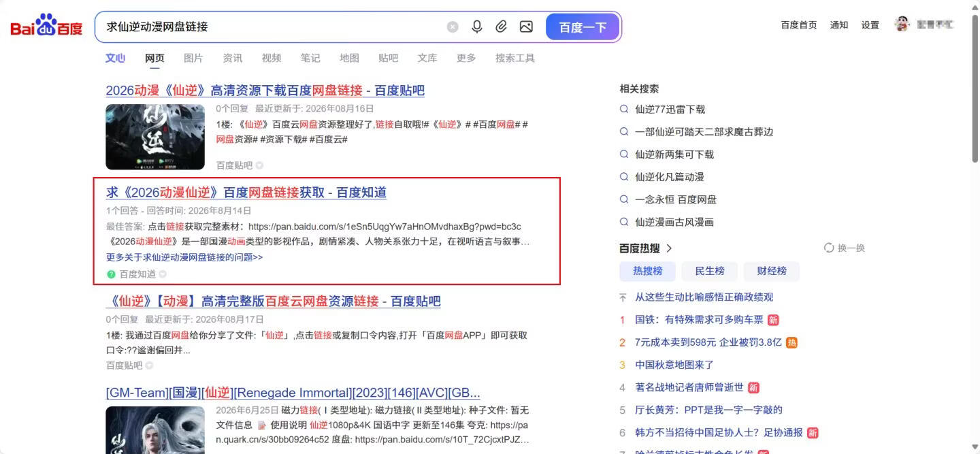
Task: Go to 百度首页 link
Action: (799, 25)
